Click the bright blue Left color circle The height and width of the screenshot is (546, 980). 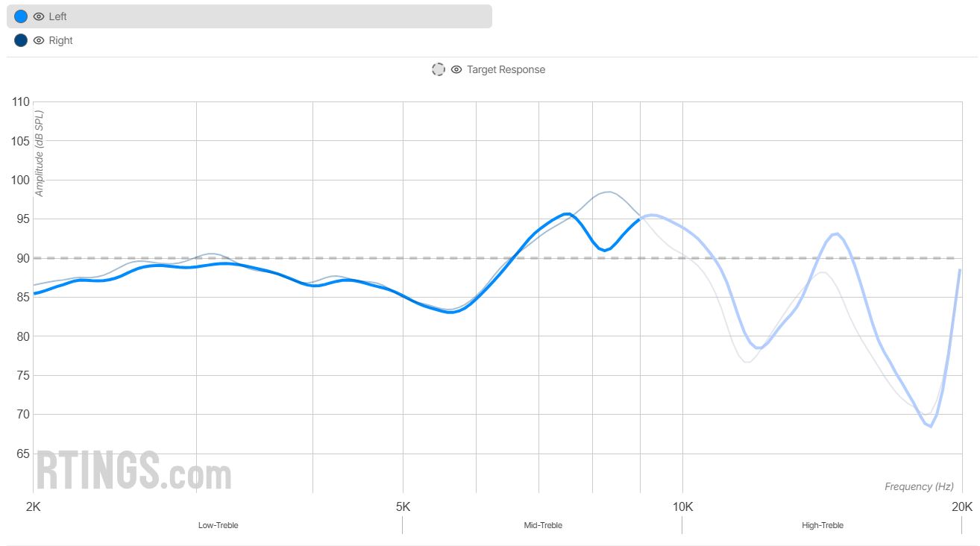(x=21, y=16)
